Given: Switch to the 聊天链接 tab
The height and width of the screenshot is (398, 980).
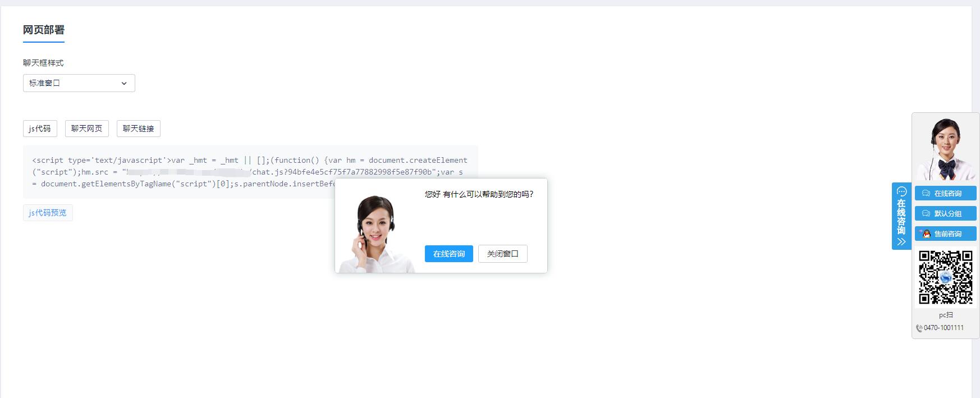Looking at the screenshot, I should pyautogui.click(x=139, y=129).
